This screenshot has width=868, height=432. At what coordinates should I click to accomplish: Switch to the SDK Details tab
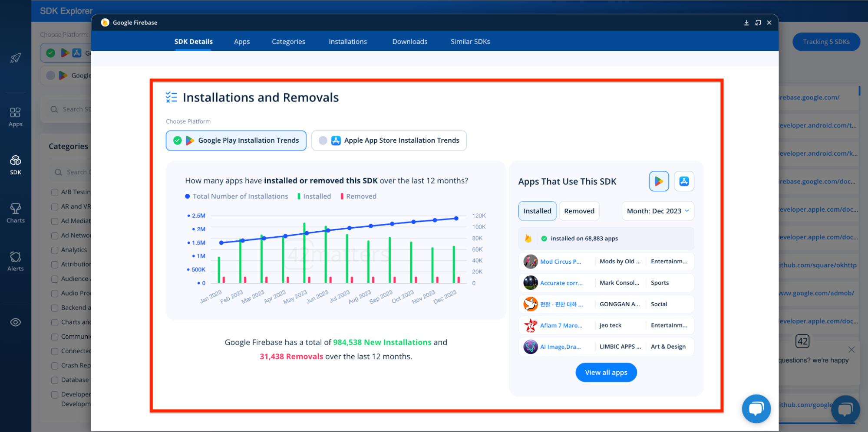[x=194, y=42]
